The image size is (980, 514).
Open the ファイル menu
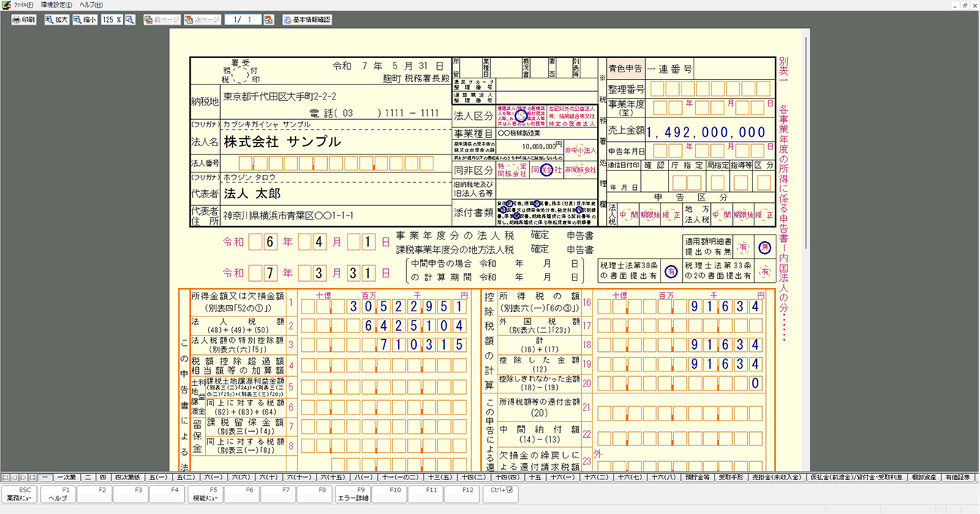(23, 5)
